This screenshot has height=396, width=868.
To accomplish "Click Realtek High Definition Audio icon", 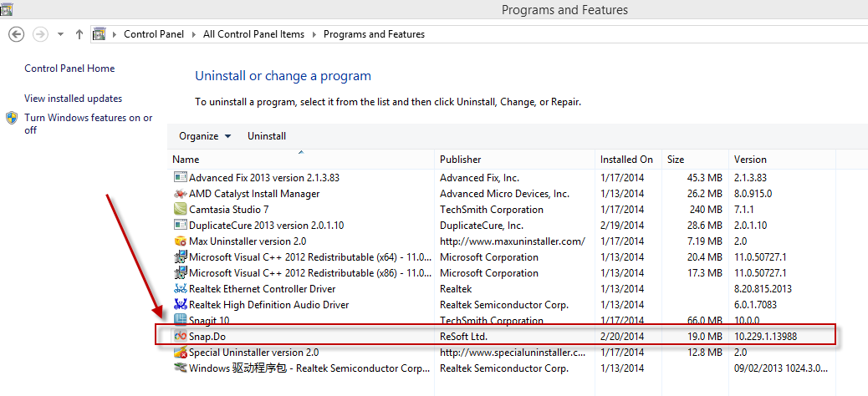I will click(181, 304).
